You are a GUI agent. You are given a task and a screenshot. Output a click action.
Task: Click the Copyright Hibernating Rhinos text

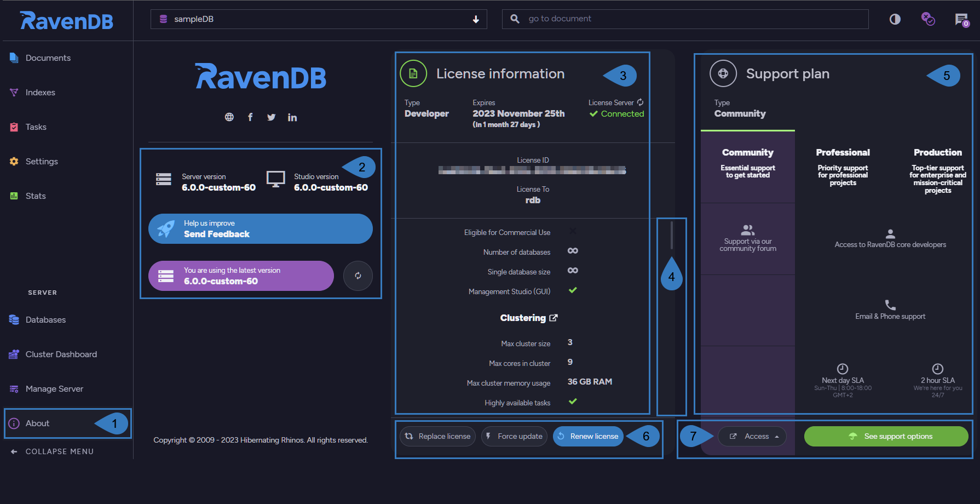coord(261,440)
